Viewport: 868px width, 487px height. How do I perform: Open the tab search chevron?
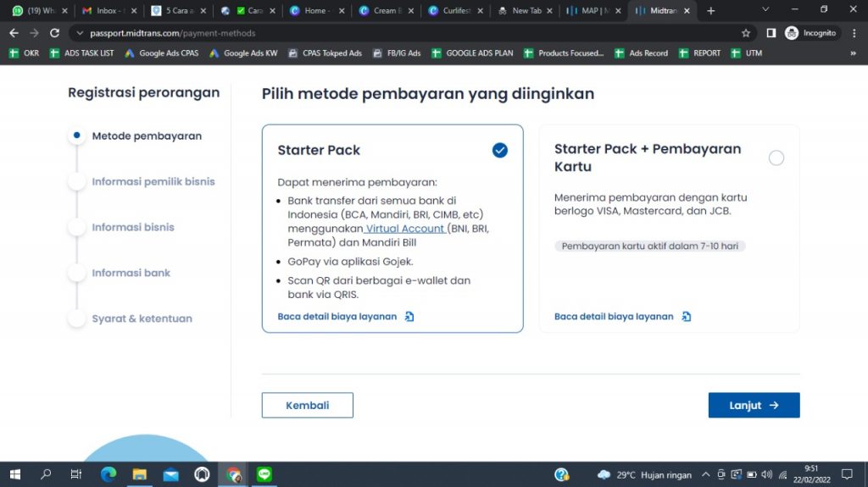(765, 10)
